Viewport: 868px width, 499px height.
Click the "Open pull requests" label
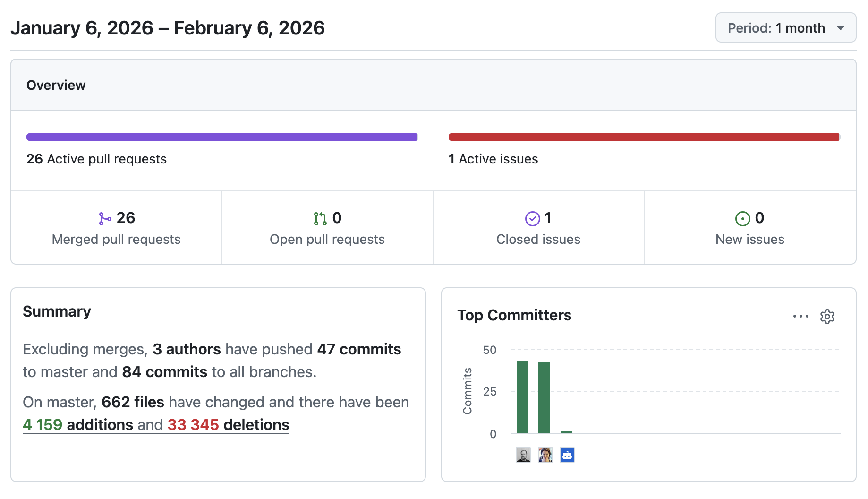[x=327, y=239]
